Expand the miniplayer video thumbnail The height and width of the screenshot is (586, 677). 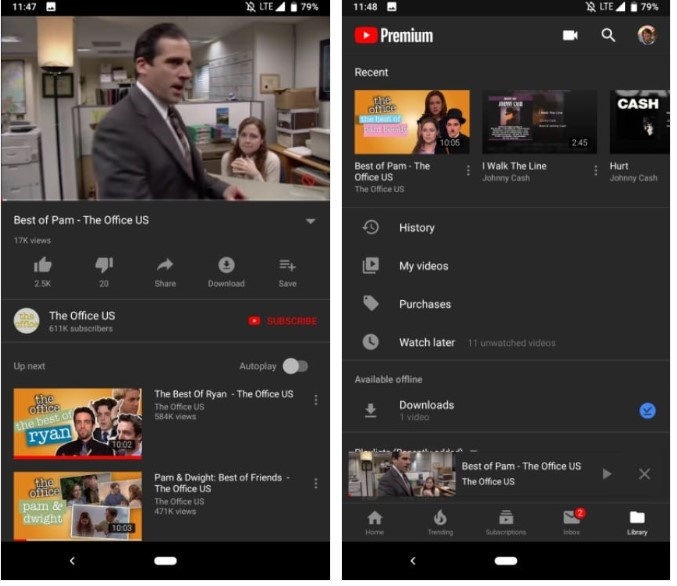pos(402,473)
